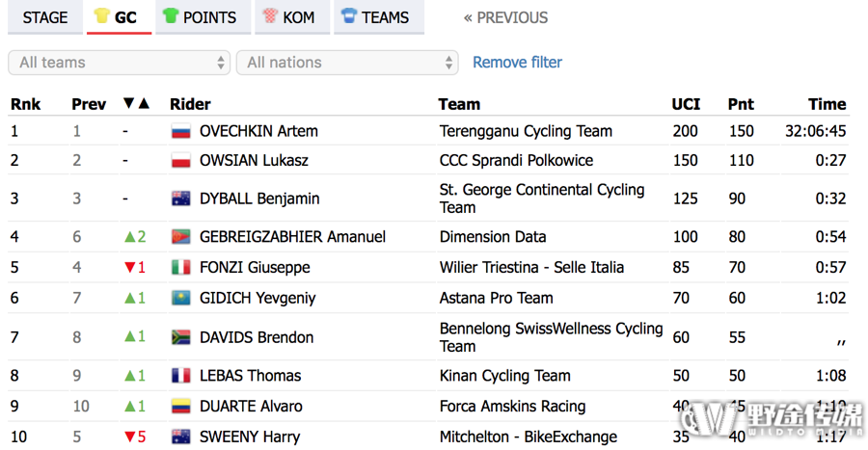Click the Russian flag beside OVECHKIN Artem
868x450 pixels.
pos(181,132)
